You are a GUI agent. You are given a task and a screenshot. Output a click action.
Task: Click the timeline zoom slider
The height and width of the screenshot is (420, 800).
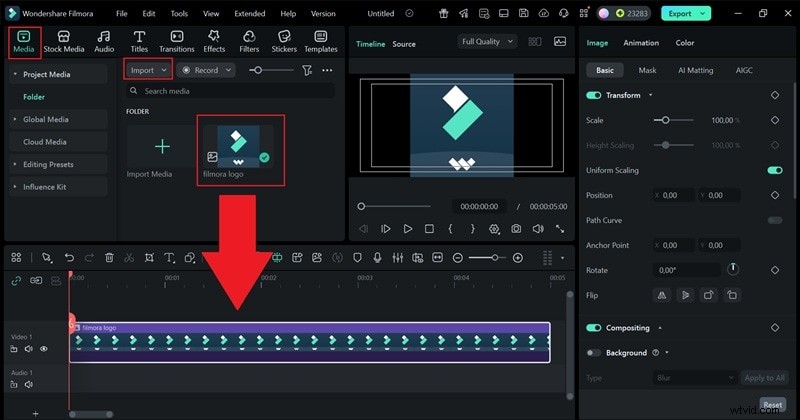click(494, 258)
